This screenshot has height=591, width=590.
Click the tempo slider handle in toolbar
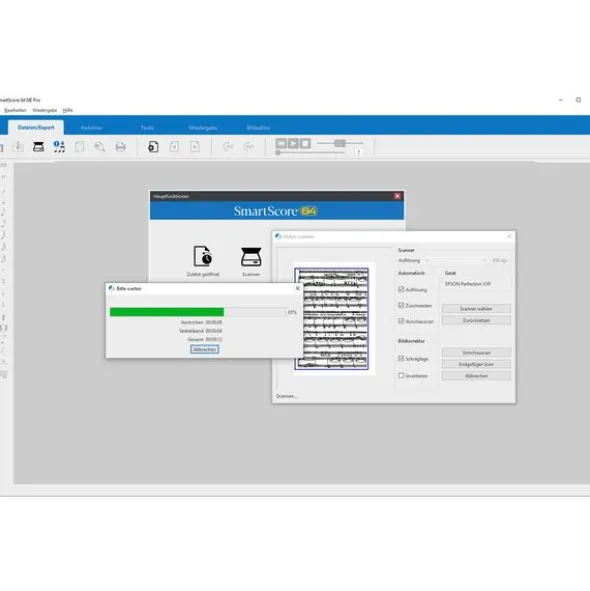pos(340,143)
